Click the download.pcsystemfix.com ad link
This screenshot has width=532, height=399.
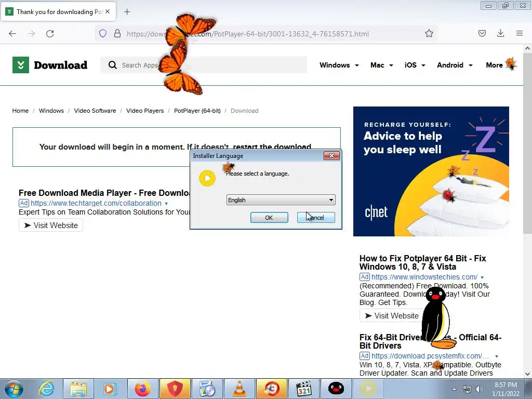[430, 356]
